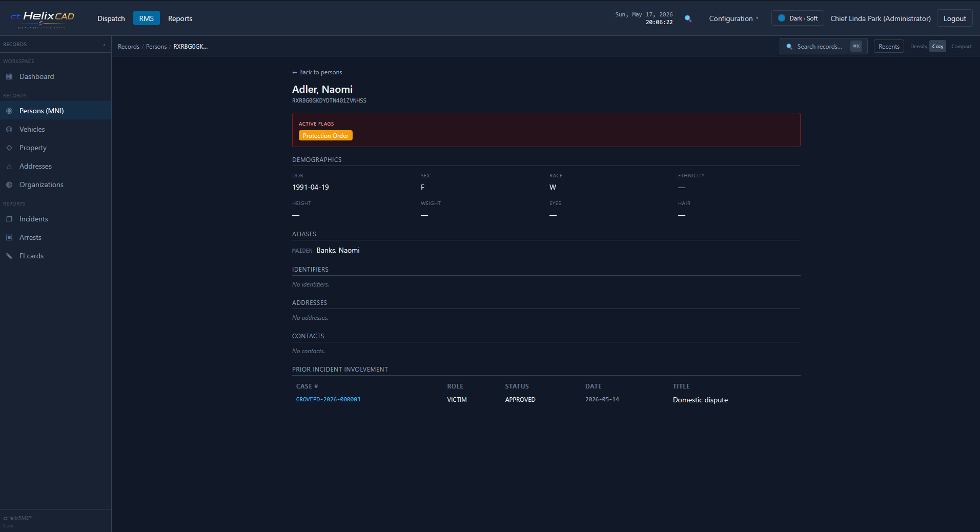Click the Dashboard grid icon
The width and height of the screenshot is (980, 532).
9,76
